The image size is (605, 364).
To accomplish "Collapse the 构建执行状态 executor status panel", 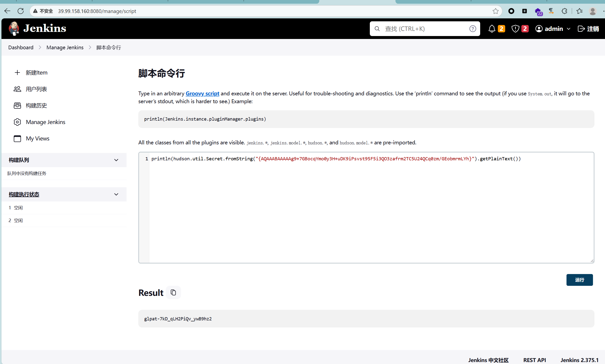I will pos(116,194).
